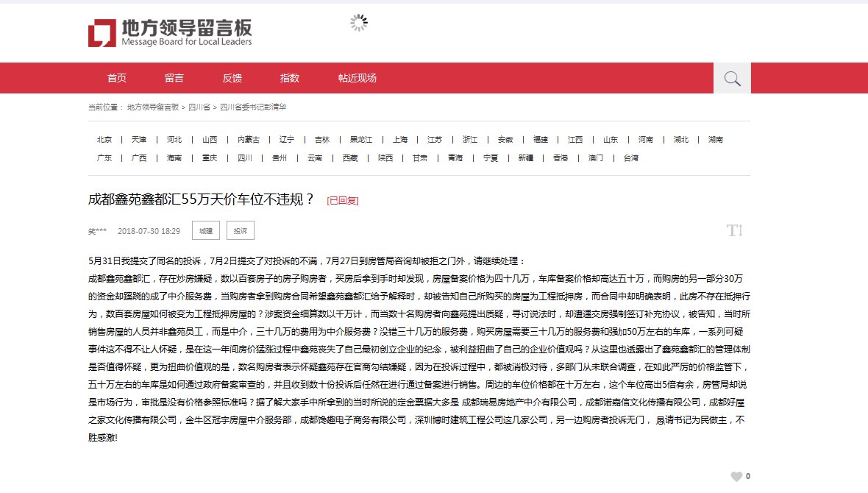Select 北京 in the province list
The height and width of the screenshot is (493, 868).
(x=104, y=140)
